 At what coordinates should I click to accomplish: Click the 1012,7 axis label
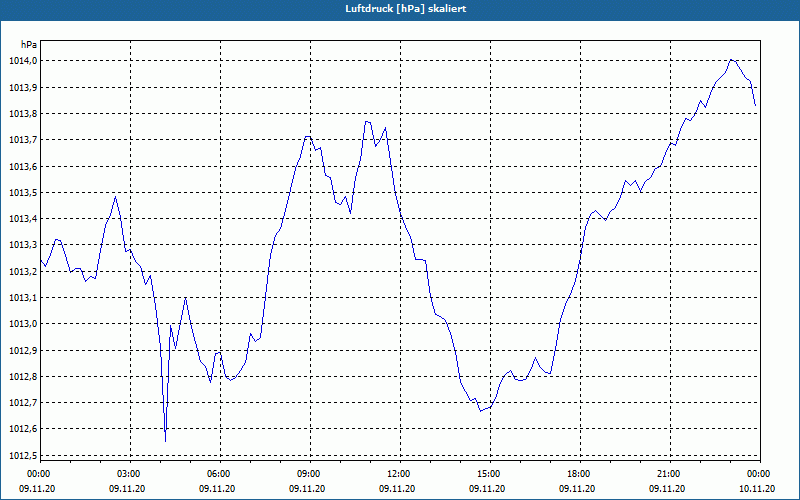coord(23,403)
